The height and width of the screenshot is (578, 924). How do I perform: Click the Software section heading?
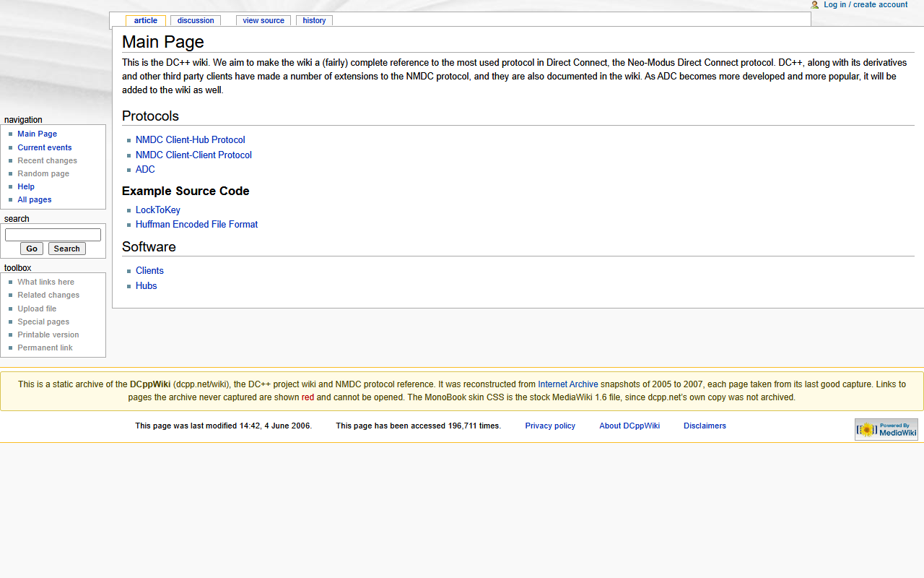[x=149, y=247]
